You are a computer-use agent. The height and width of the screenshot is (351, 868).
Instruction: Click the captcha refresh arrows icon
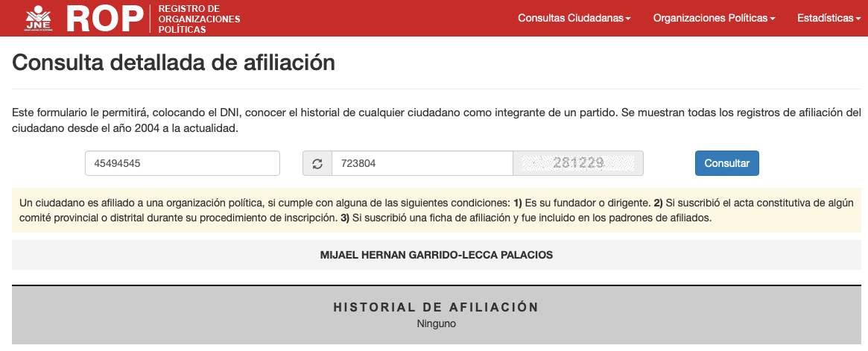coord(317,164)
